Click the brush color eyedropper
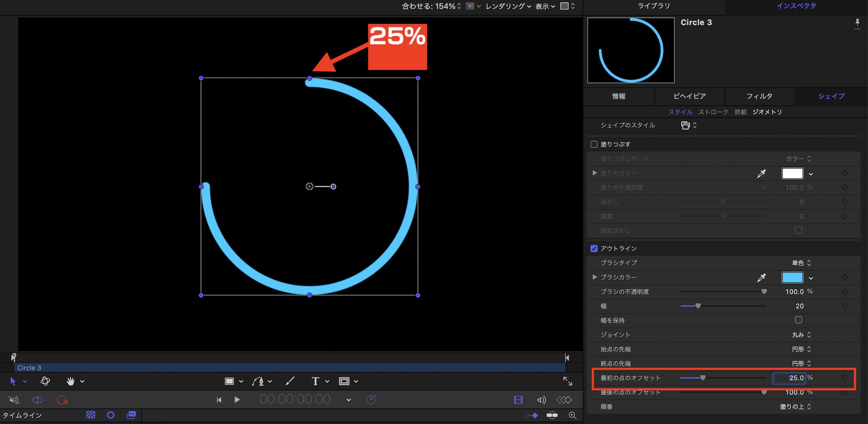 pyautogui.click(x=761, y=278)
